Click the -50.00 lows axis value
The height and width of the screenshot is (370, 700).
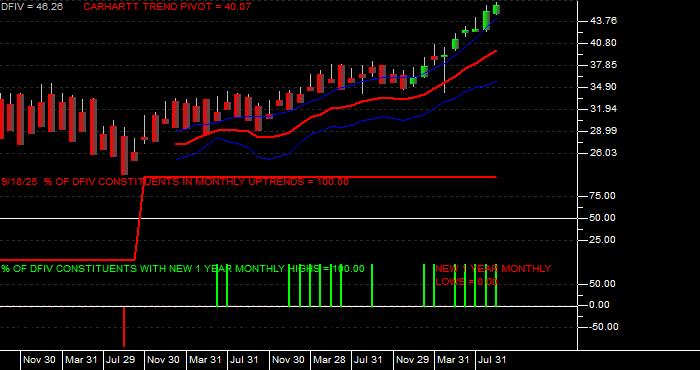[x=603, y=327]
